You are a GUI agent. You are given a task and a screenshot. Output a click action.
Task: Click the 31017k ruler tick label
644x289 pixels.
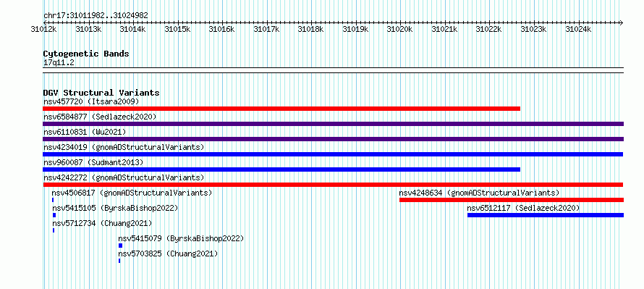click(266, 29)
